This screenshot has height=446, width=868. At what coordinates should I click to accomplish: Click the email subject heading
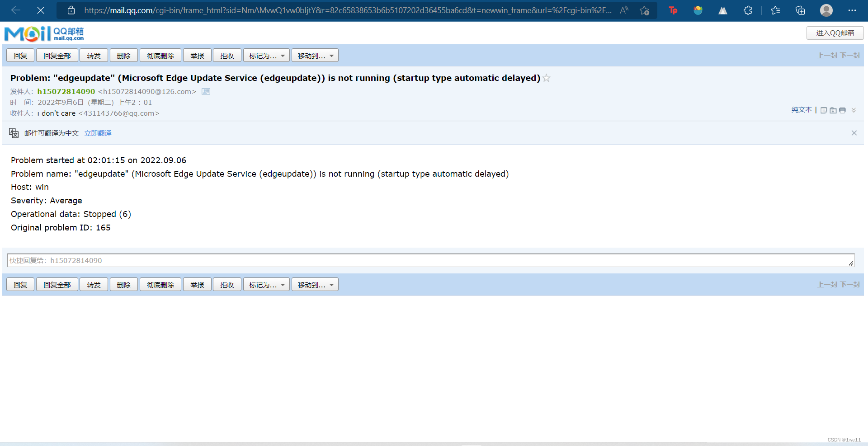point(275,78)
